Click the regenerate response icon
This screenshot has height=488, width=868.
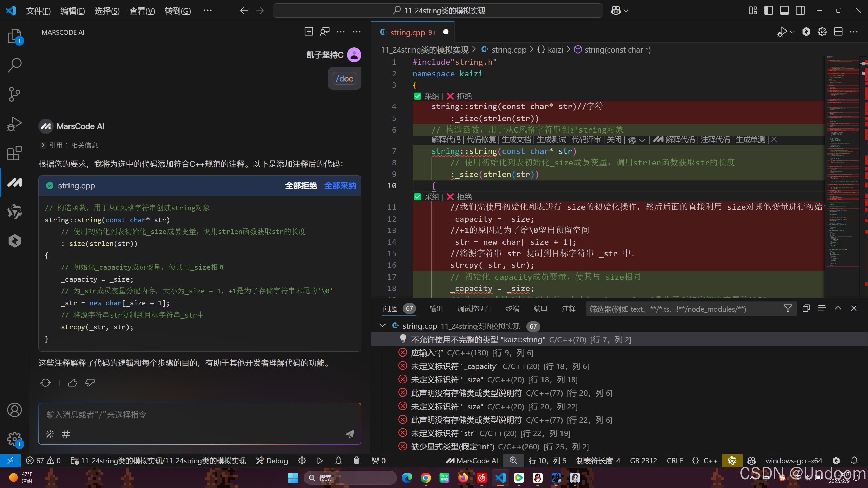[45, 383]
